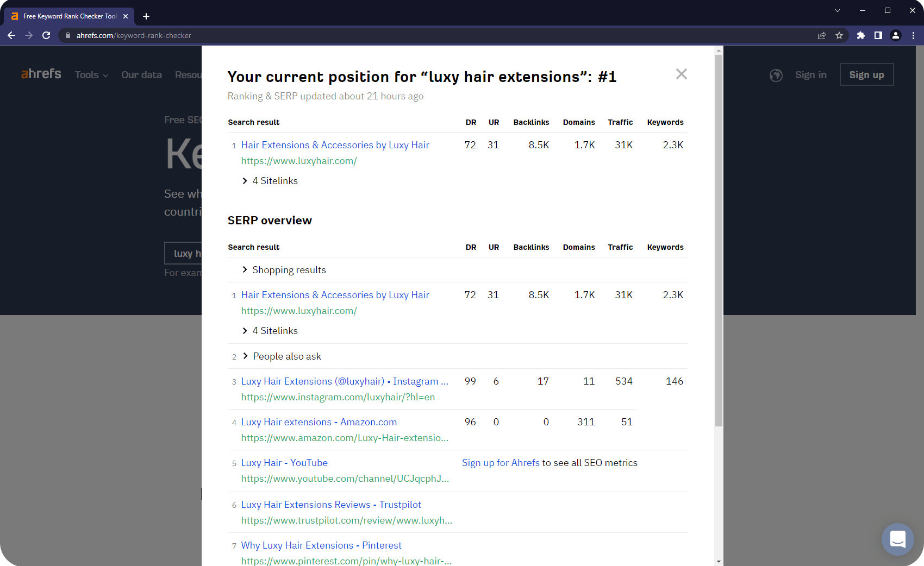The width and height of the screenshot is (924, 566).
Task: Click the globe language icon
Action: point(776,75)
